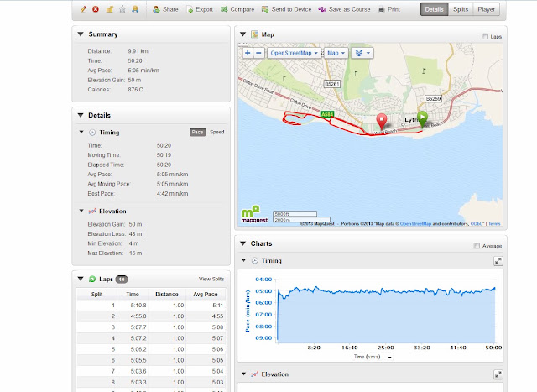Click the View Splits link
The height and width of the screenshot is (392, 537).
click(211, 279)
